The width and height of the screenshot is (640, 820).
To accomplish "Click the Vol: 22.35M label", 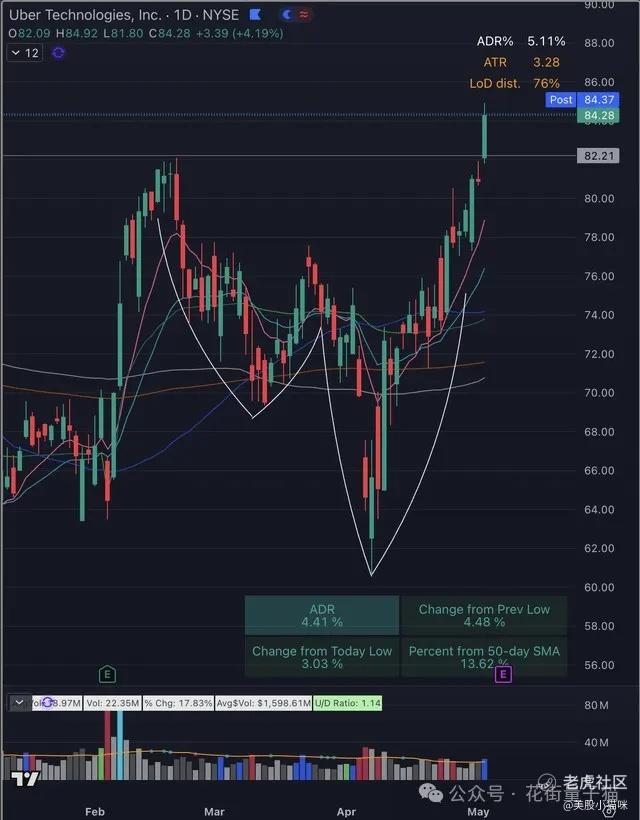I will tap(112, 703).
